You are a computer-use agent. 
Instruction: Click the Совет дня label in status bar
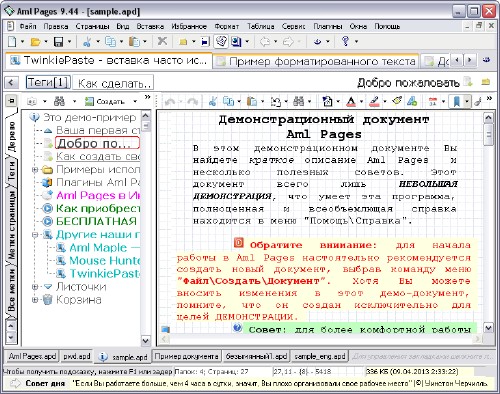[45, 383]
